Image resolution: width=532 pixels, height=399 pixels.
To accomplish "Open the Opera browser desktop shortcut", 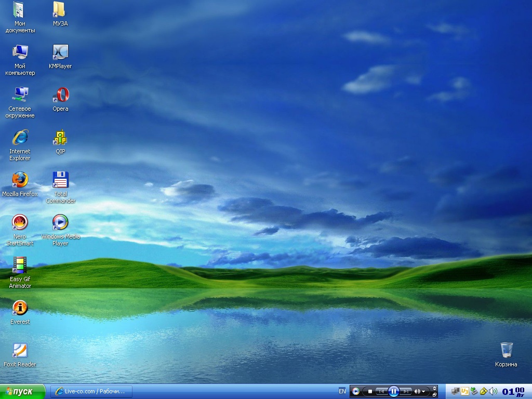I will click(x=61, y=96).
